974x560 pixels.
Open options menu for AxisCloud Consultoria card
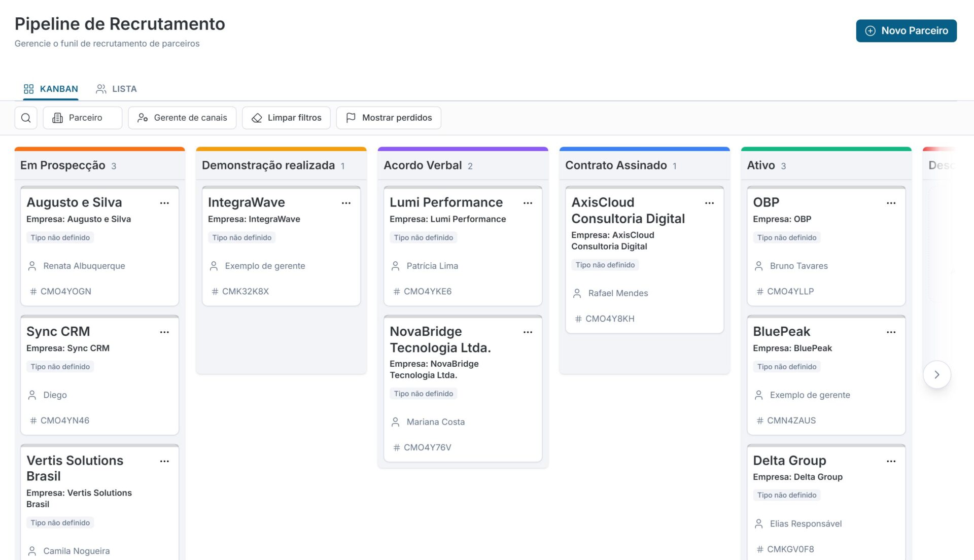(709, 203)
